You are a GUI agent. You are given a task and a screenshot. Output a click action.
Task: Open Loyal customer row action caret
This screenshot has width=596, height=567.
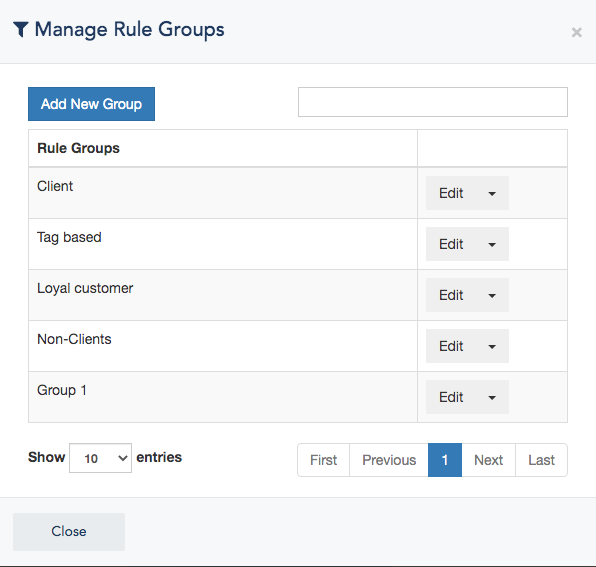pos(492,295)
